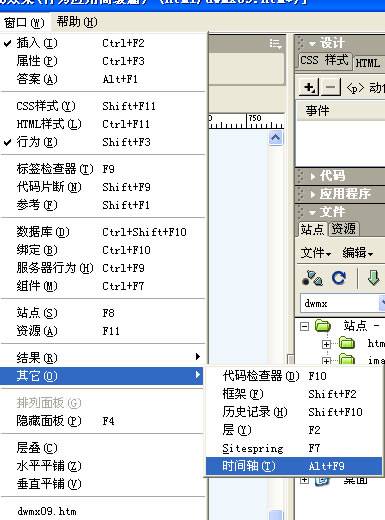Open the panel options menu icon
The height and width of the screenshot is (520, 385).
tap(275, 44)
